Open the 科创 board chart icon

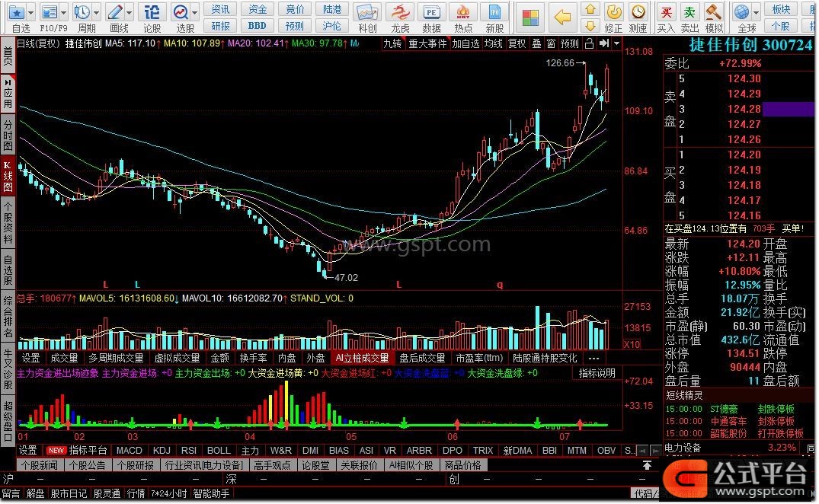click(366, 12)
